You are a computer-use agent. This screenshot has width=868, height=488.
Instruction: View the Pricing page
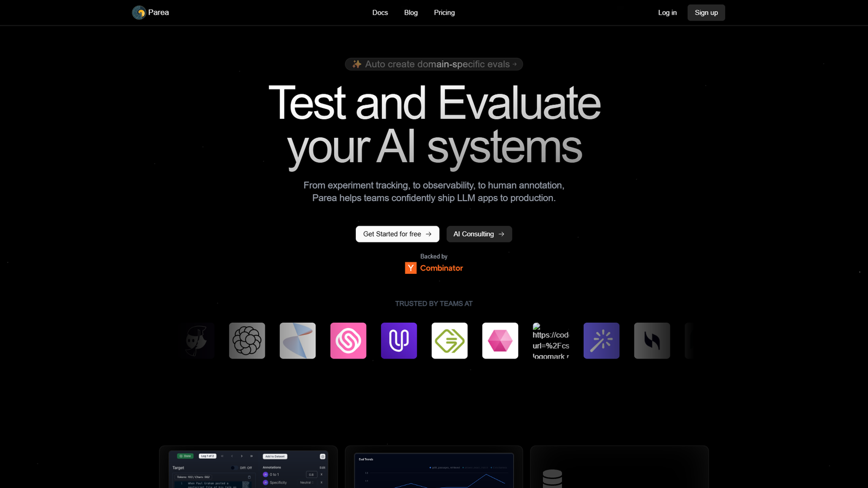pos(444,12)
